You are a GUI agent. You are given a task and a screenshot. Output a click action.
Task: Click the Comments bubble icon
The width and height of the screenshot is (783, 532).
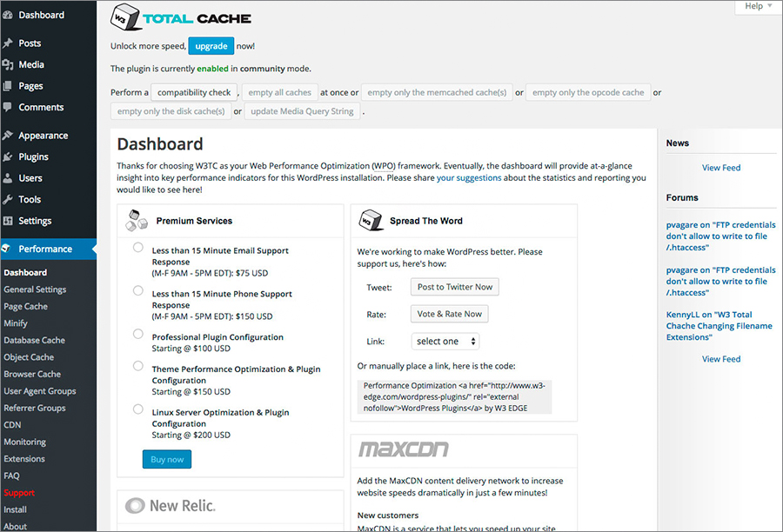(8, 107)
